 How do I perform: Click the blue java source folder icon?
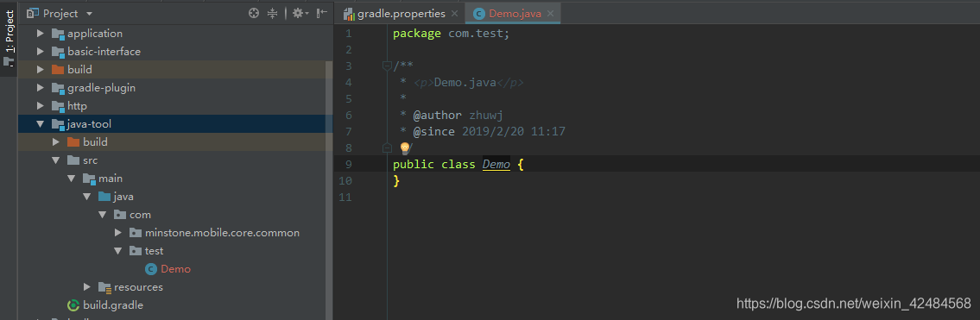coord(104,197)
